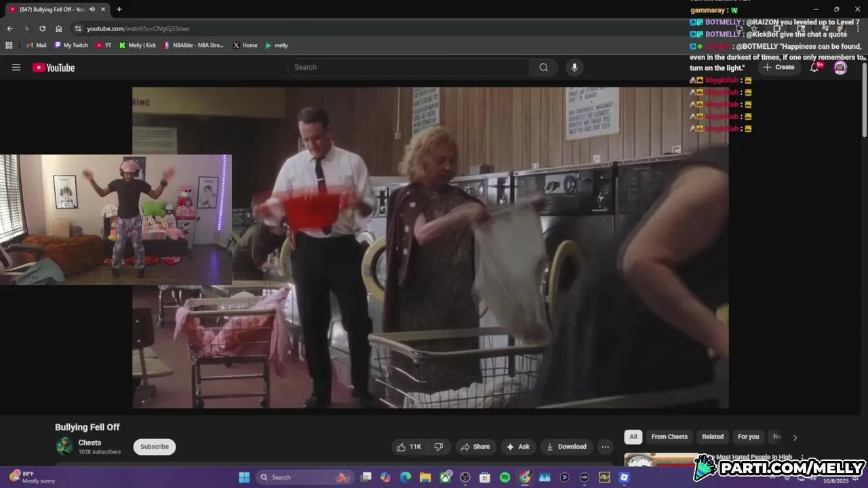Show more filter chips with arrow
The height and width of the screenshot is (488, 868).
[x=795, y=437]
